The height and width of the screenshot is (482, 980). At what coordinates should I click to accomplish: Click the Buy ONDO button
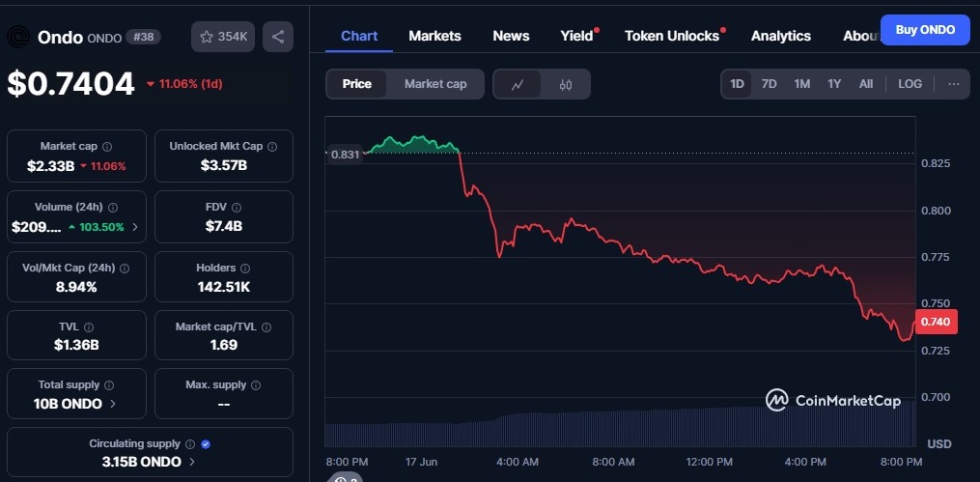[925, 30]
